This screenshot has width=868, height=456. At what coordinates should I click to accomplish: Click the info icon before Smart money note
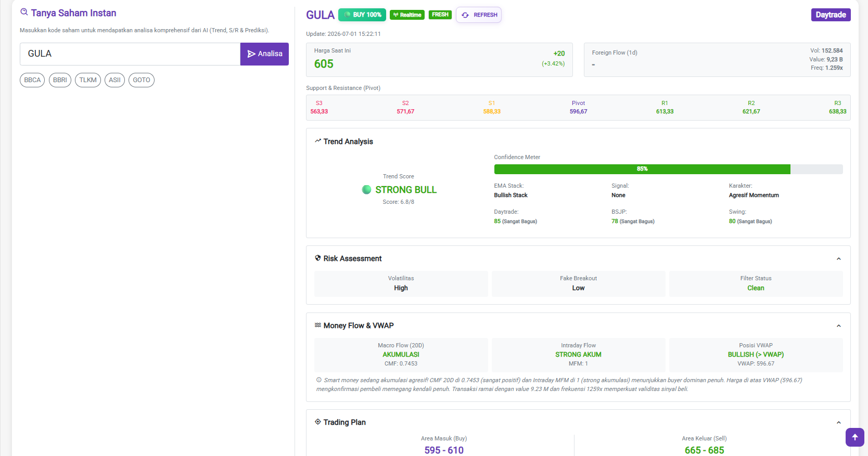click(319, 380)
